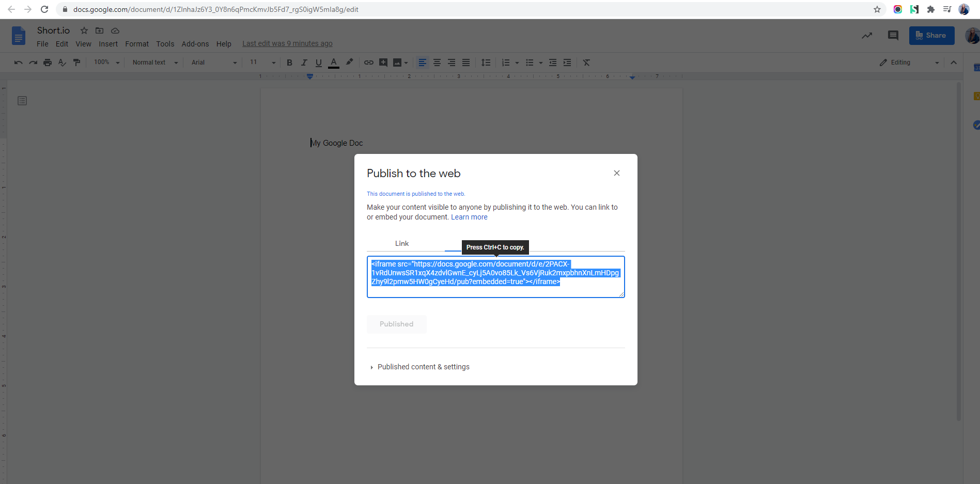Rename the Short.io document title
This screenshot has width=980, height=484.
(53, 30)
